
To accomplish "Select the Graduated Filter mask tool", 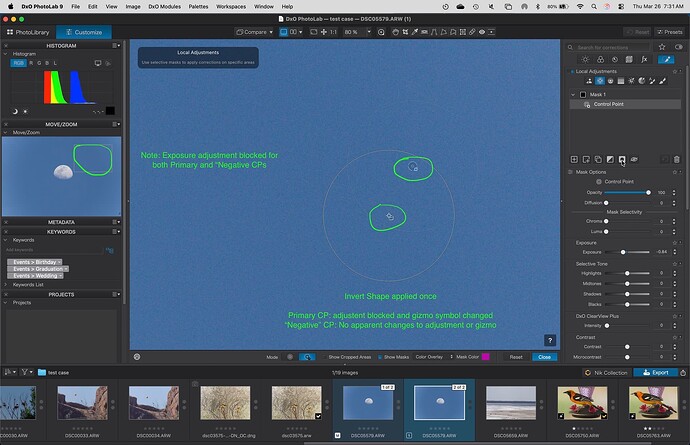I will [x=621, y=81].
